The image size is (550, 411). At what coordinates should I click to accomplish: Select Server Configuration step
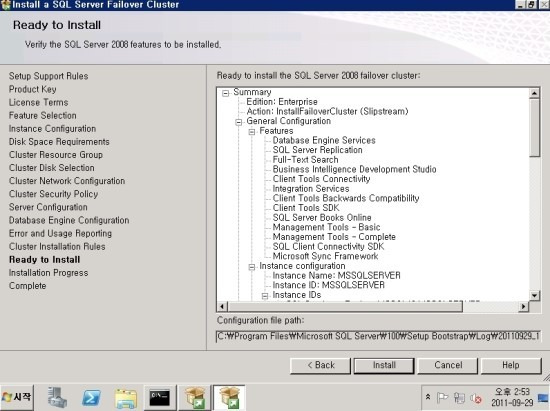(x=48, y=207)
